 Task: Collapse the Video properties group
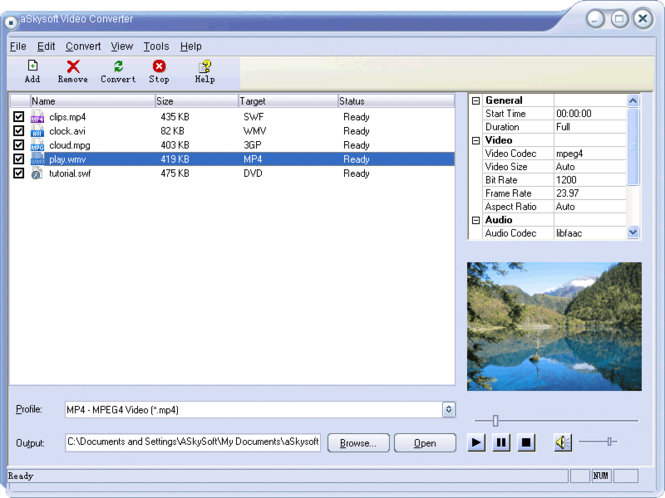point(476,140)
